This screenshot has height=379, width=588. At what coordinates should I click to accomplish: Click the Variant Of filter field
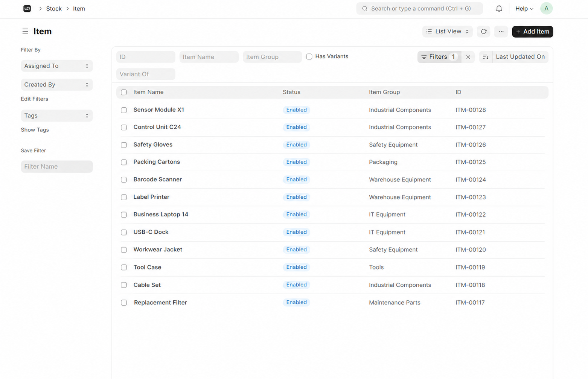[x=146, y=74]
